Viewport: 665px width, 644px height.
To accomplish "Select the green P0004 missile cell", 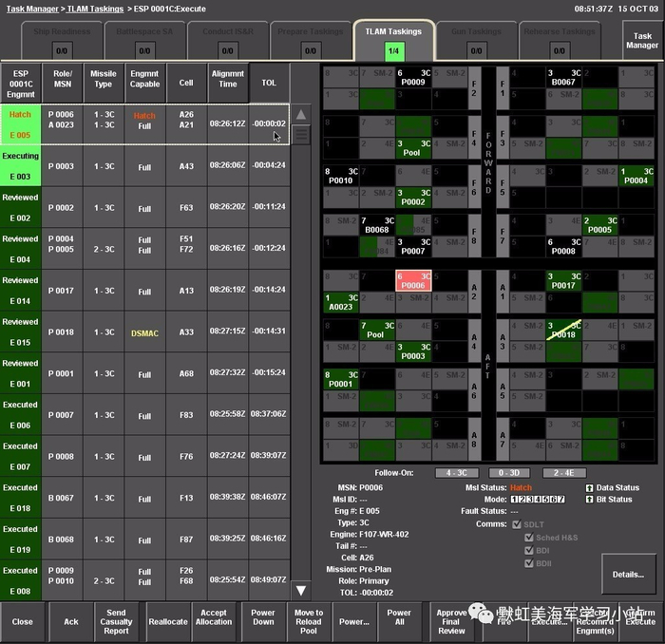I will (x=636, y=175).
